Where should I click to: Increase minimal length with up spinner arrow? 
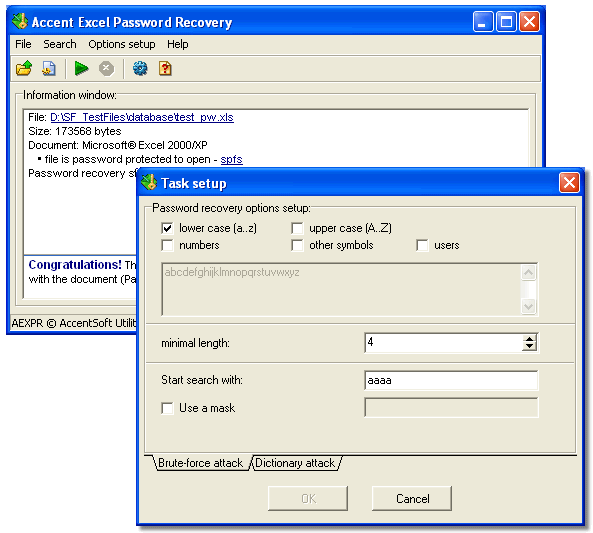pos(529,339)
